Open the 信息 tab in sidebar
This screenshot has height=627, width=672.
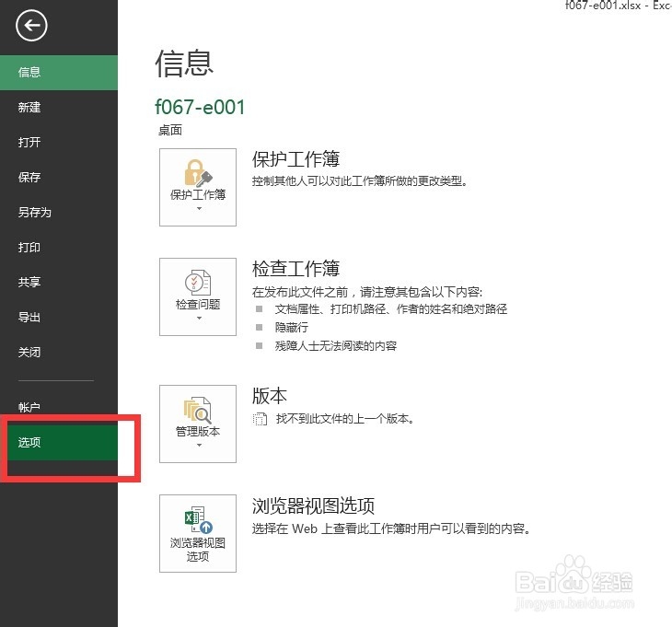click(59, 73)
